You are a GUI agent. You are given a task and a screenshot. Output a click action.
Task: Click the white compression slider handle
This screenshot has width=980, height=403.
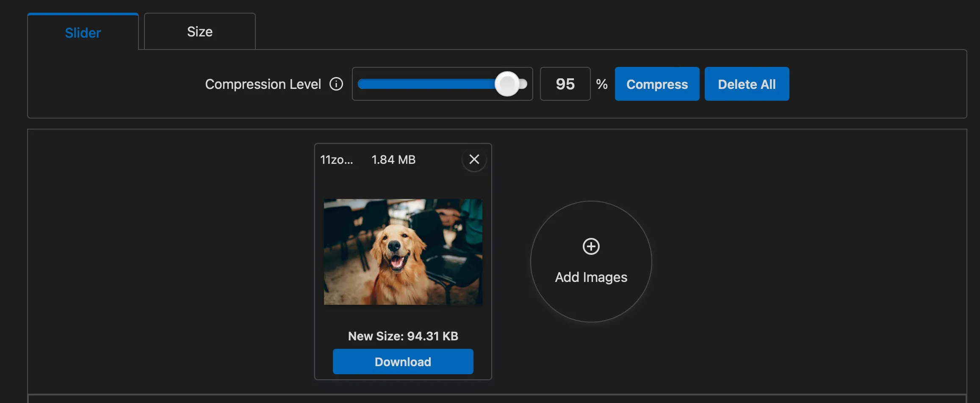(507, 84)
